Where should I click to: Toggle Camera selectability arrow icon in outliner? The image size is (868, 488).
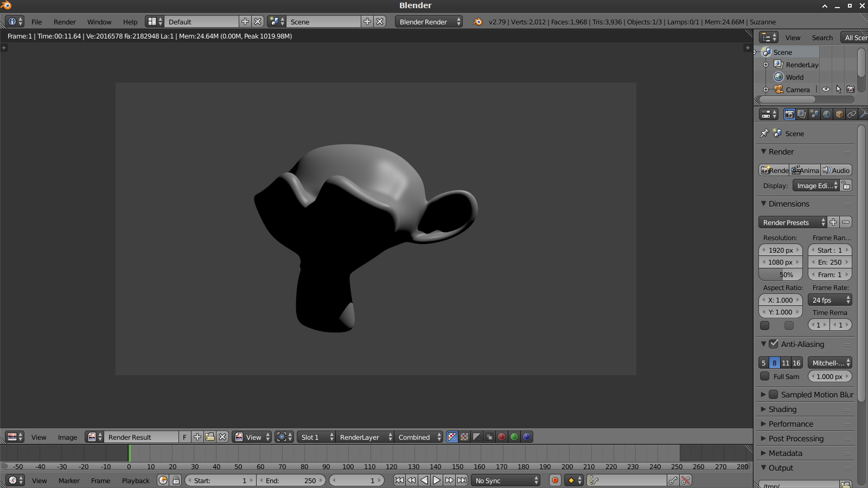(x=838, y=89)
